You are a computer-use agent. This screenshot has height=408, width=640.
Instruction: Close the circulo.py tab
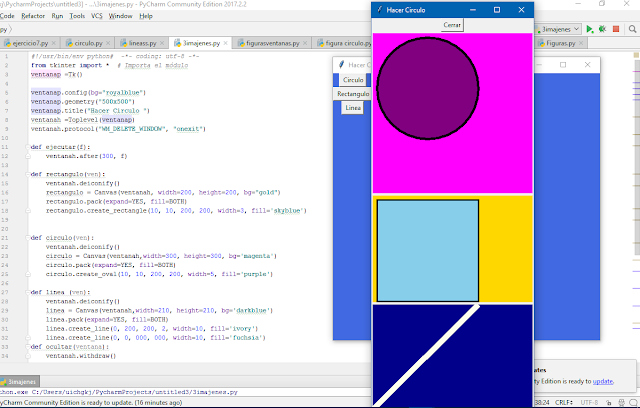[108, 43]
